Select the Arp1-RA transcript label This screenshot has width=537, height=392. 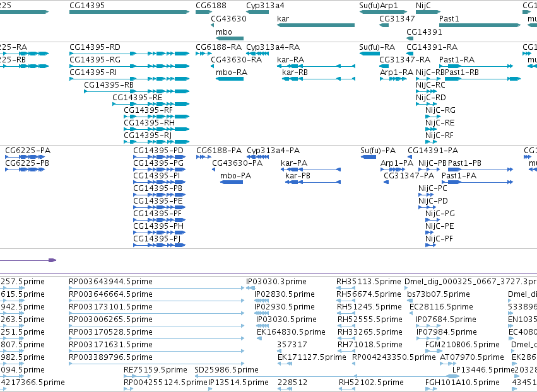point(396,72)
